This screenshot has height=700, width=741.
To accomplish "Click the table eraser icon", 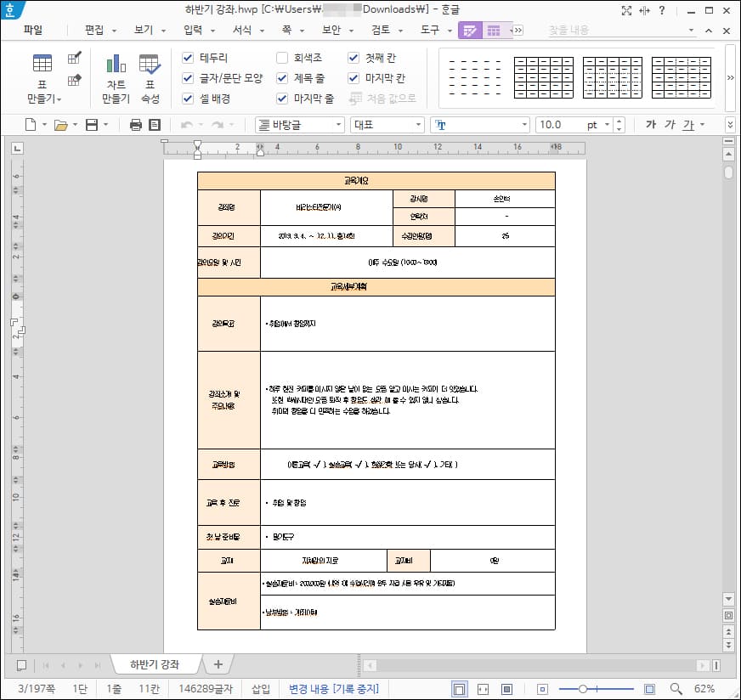I will click(74, 79).
